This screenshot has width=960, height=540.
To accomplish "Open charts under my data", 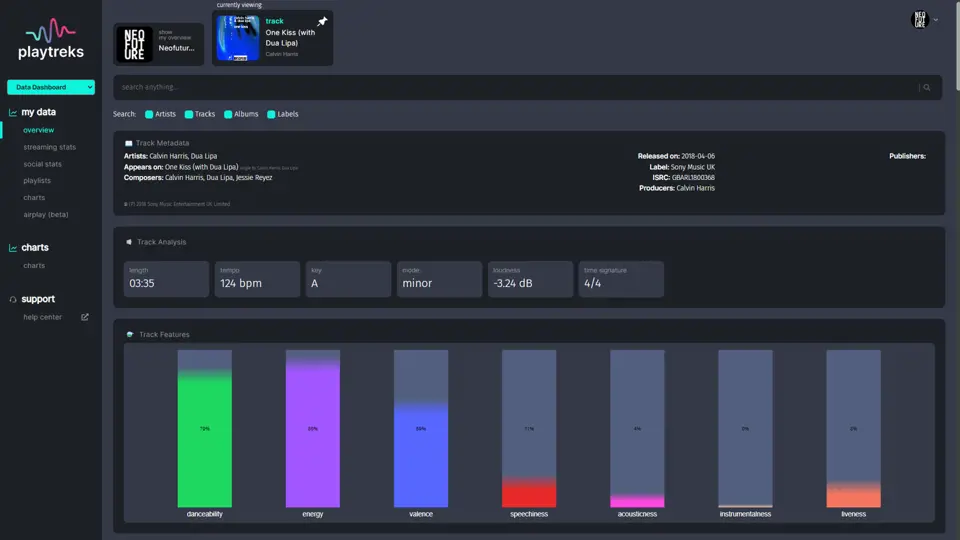I will pos(34,198).
